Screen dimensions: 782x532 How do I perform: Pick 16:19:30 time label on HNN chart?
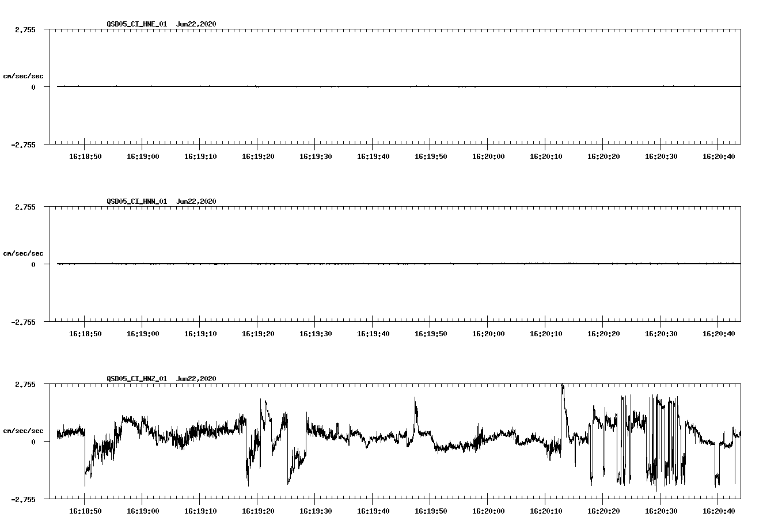pyautogui.click(x=316, y=333)
